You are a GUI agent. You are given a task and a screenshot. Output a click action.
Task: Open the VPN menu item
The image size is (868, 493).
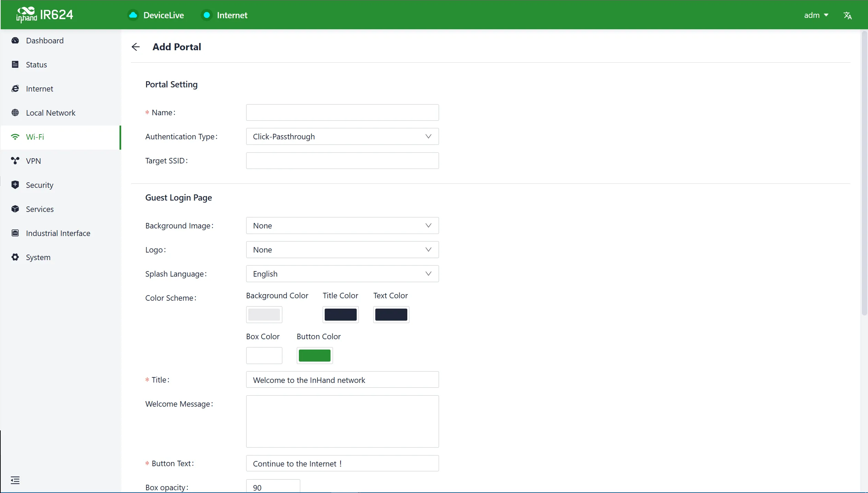pyautogui.click(x=61, y=161)
